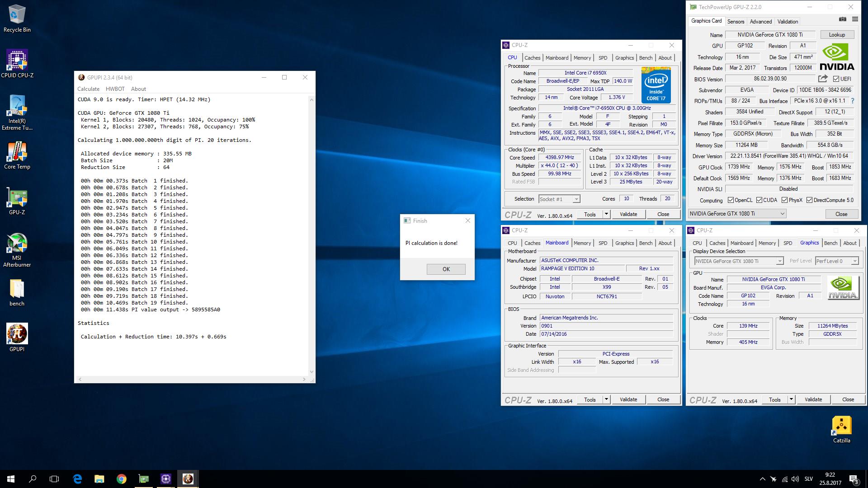
Task: Switch to GPU-Z taskbar button
Action: click(143, 479)
